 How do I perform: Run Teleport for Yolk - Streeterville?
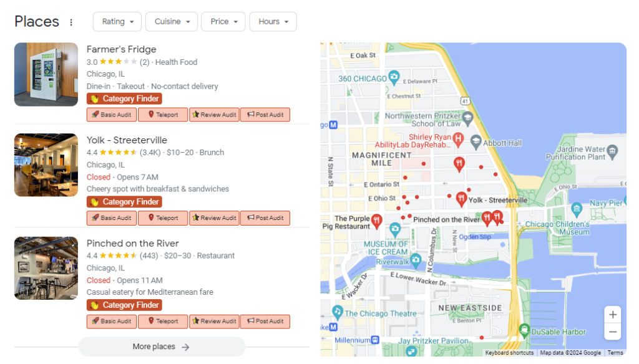pos(163,218)
